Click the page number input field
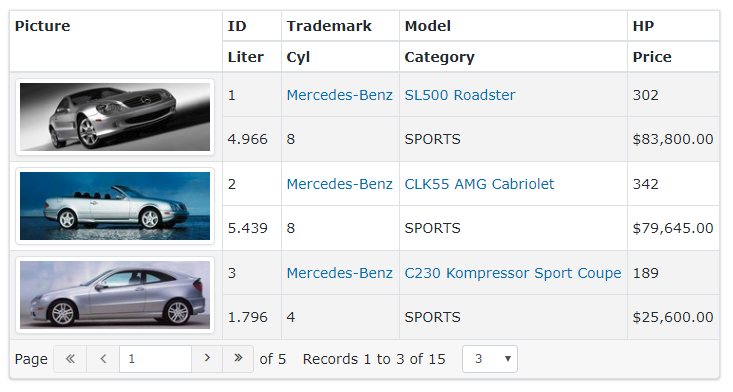 click(x=155, y=359)
